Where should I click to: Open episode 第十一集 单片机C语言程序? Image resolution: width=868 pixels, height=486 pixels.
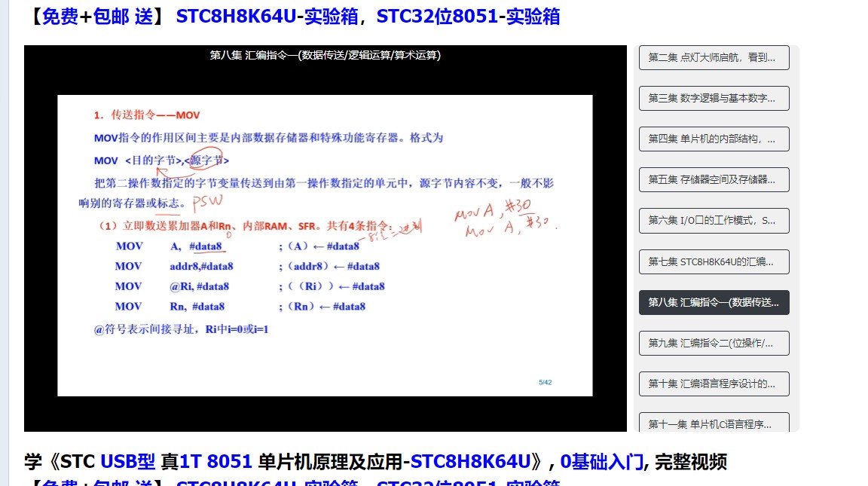pyautogui.click(x=714, y=423)
